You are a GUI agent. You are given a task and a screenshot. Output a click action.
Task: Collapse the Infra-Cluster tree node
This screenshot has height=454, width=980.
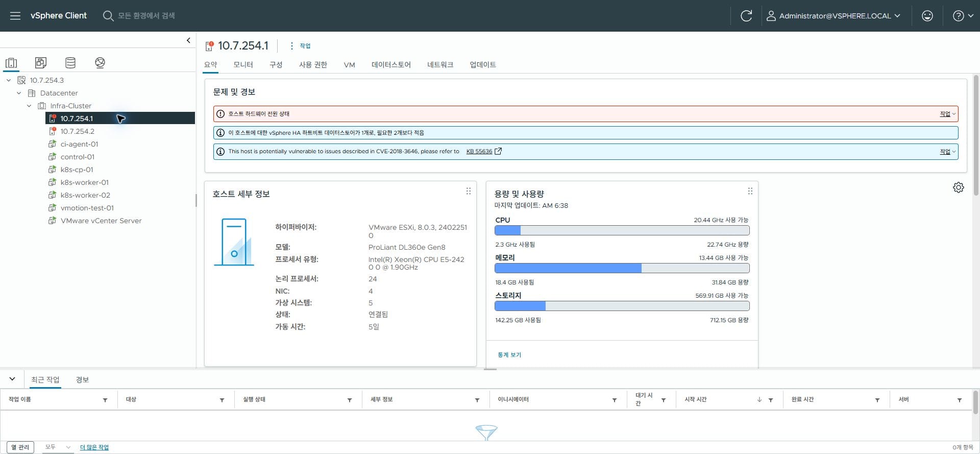(29, 106)
